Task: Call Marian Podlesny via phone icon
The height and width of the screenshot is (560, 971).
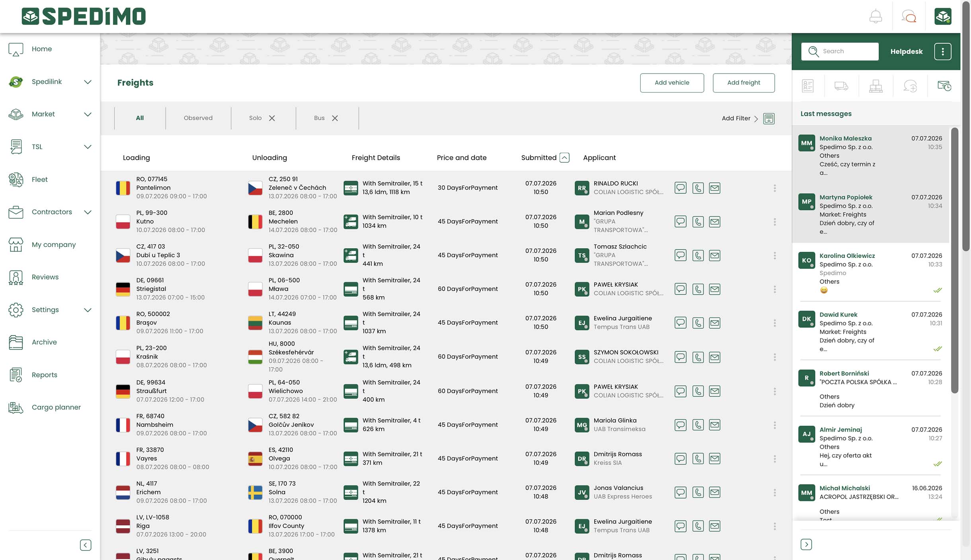Action: pyautogui.click(x=698, y=222)
